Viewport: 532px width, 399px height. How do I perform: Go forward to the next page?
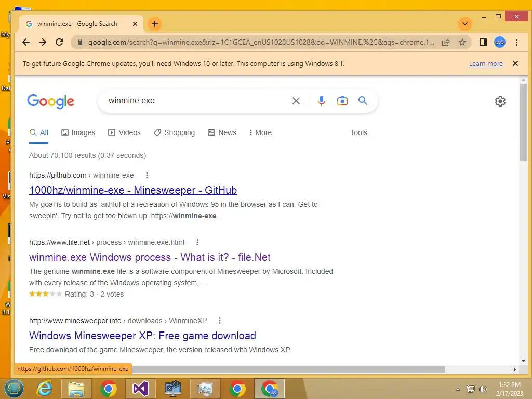tap(43, 42)
